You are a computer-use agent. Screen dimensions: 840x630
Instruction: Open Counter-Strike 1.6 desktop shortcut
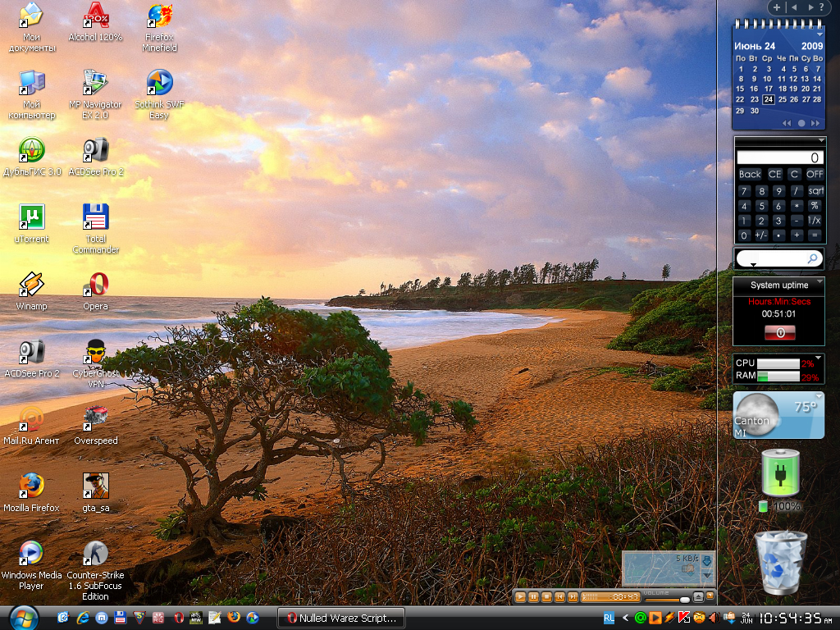tap(96, 554)
